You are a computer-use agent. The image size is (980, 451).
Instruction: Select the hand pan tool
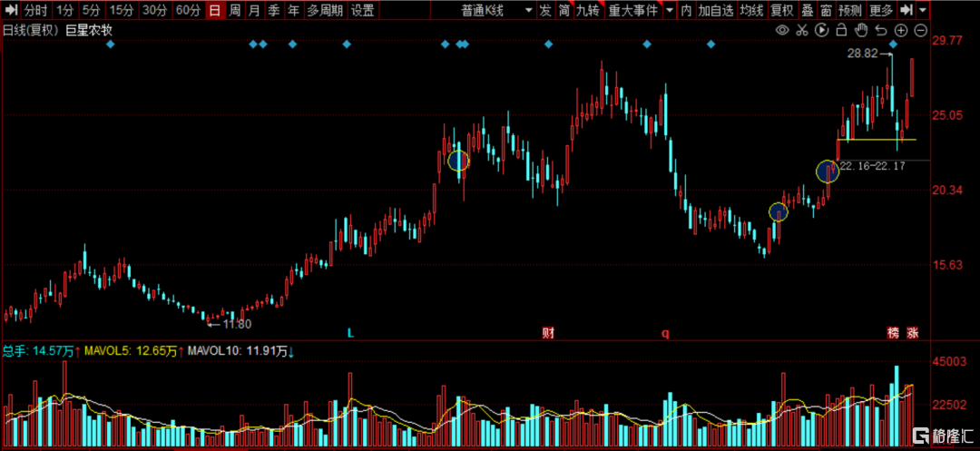point(862,30)
